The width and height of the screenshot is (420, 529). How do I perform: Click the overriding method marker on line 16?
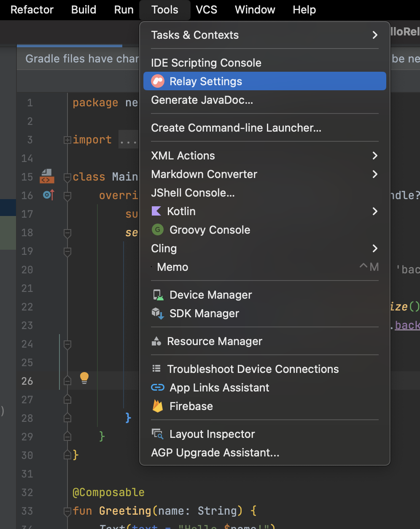(48, 195)
